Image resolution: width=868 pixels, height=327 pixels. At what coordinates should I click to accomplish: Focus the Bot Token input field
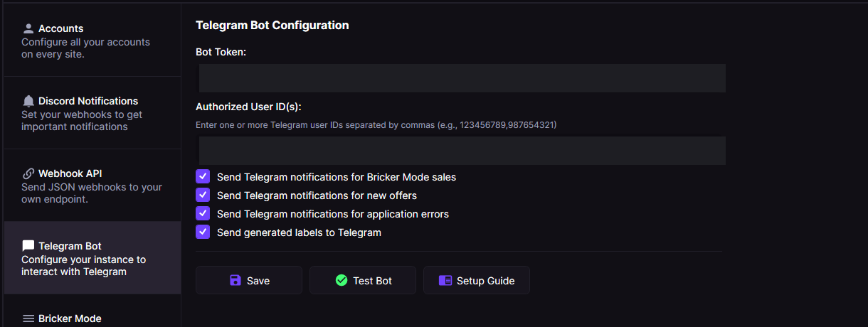click(x=461, y=78)
